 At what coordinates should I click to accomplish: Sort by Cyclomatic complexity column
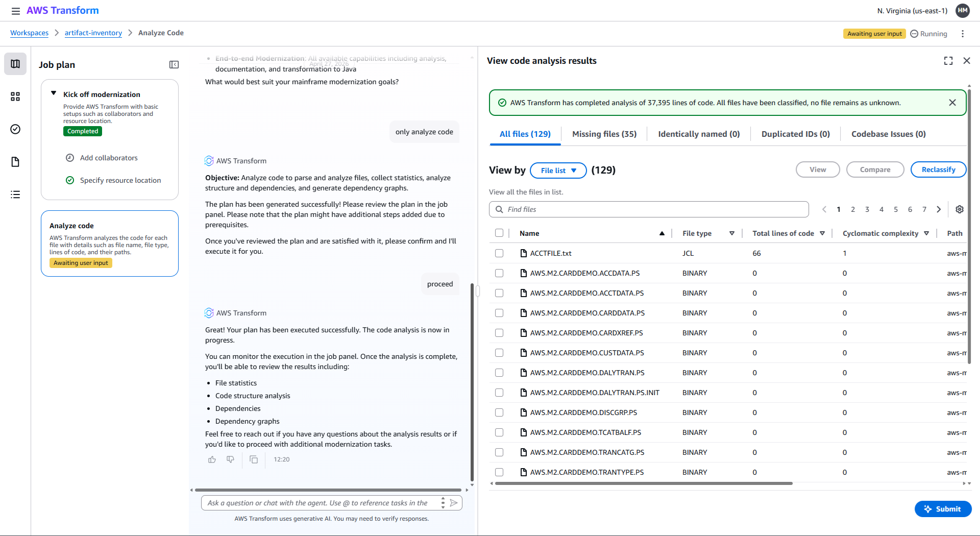(926, 233)
